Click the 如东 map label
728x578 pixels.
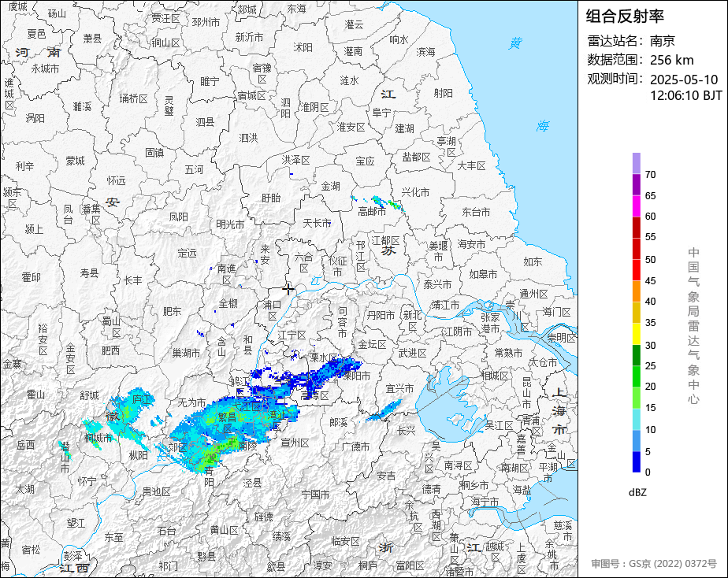(x=533, y=261)
